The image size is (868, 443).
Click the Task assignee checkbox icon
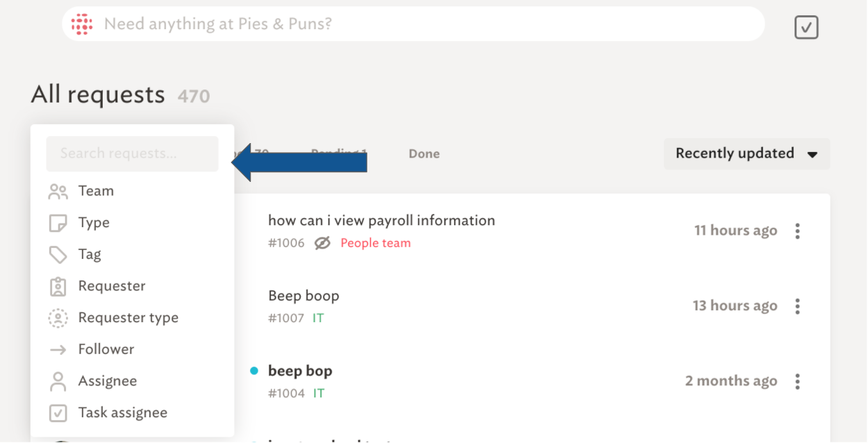tap(58, 413)
